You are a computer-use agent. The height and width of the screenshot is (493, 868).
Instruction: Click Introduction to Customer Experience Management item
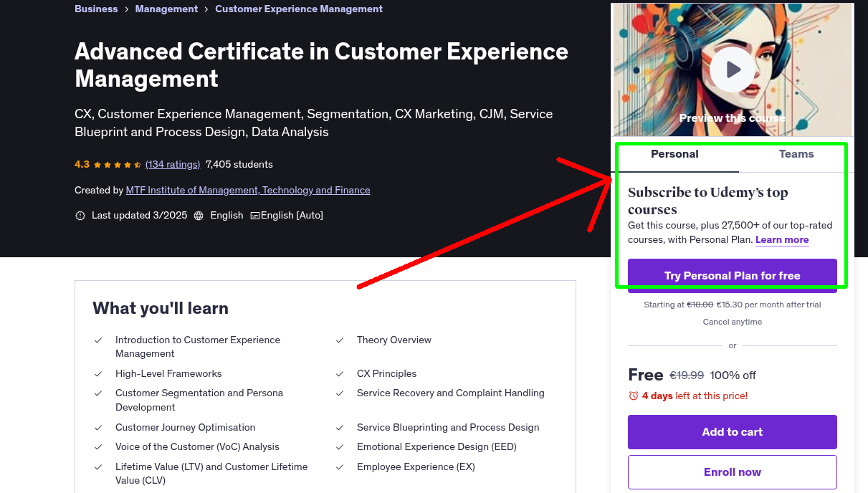[198, 347]
